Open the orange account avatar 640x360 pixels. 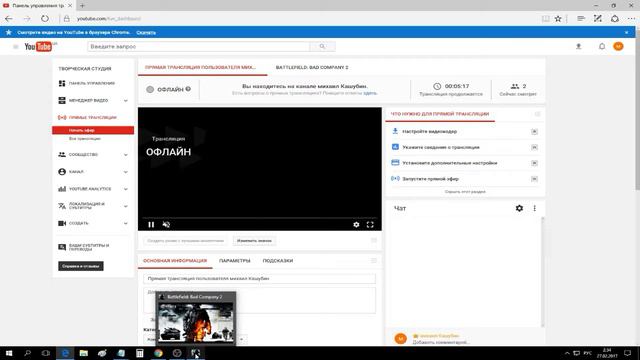(x=618, y=47)
